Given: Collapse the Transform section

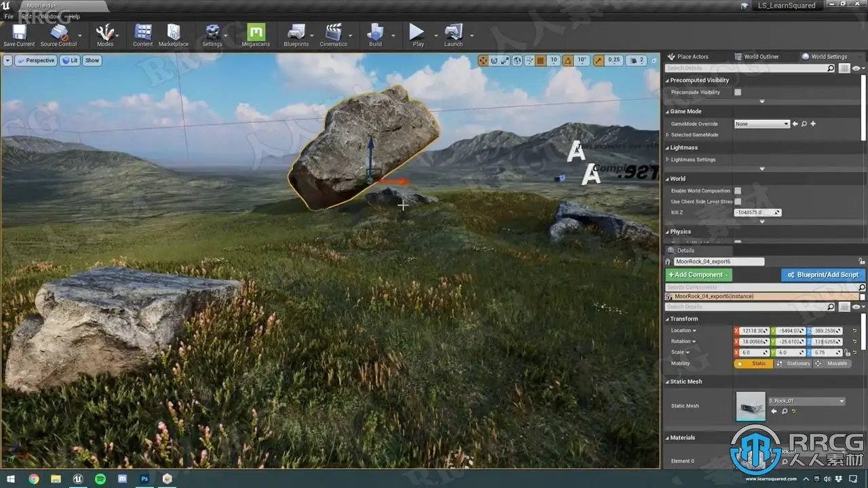Looking at the screenshot, I should click(667, 319).
